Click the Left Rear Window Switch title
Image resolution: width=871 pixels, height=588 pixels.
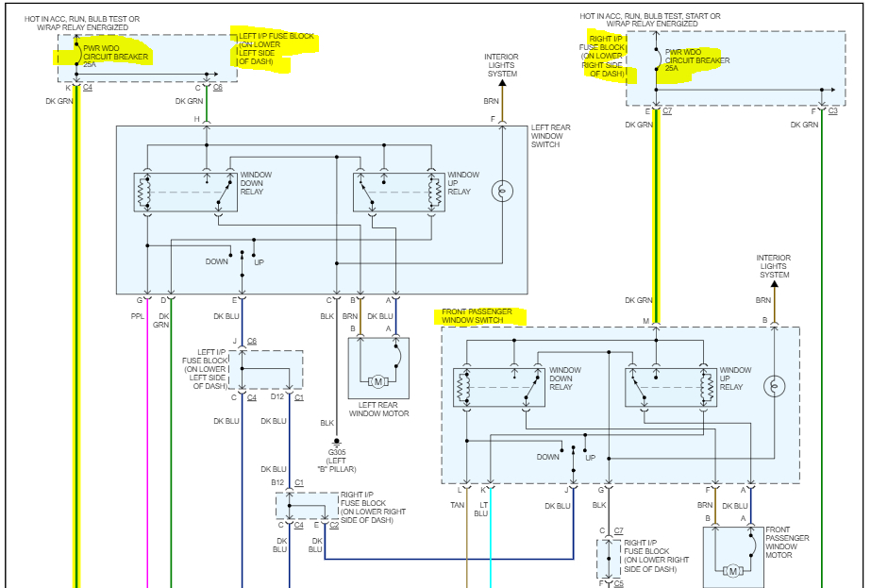pos(550,136)
